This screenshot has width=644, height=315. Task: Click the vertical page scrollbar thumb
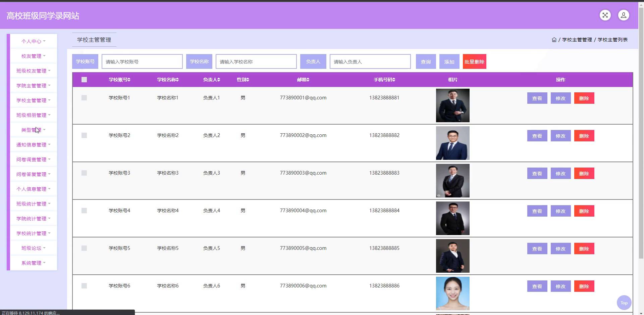641,133
